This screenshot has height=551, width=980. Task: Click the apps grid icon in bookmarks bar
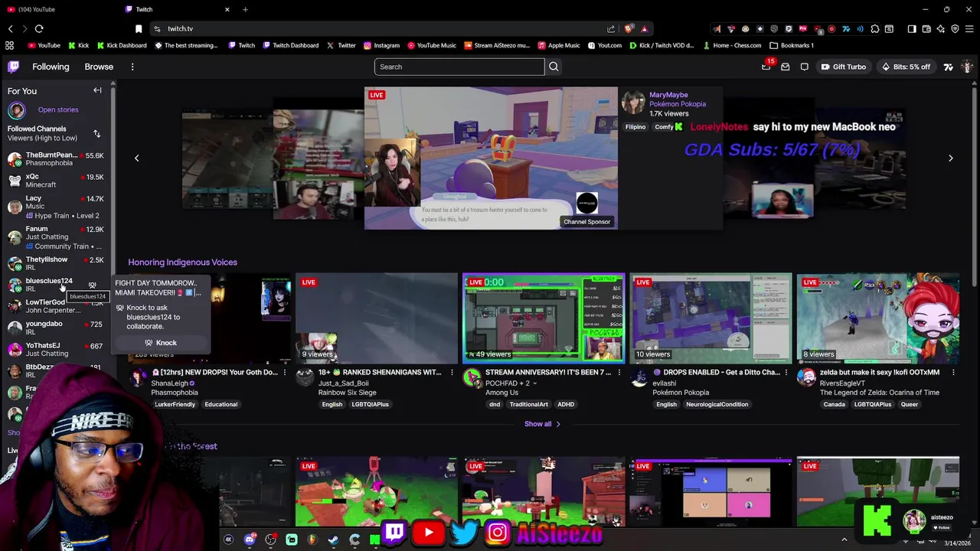(x=10, y=45)
